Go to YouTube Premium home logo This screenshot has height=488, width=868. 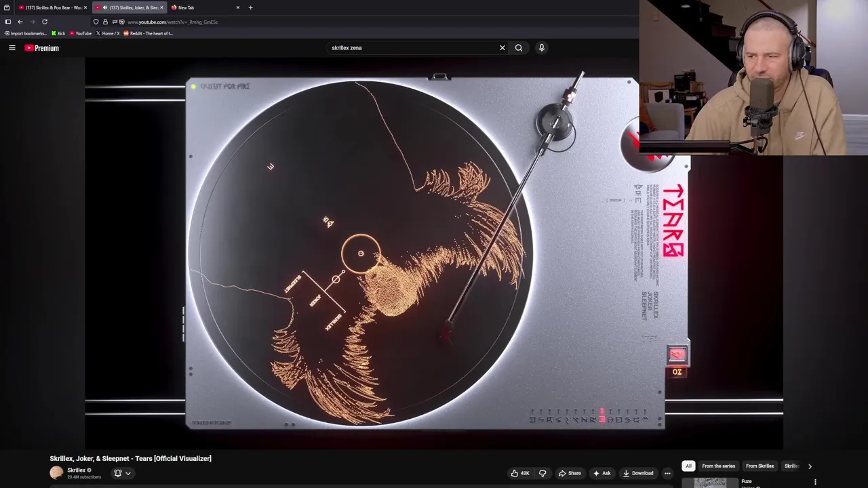click(42, 48)
